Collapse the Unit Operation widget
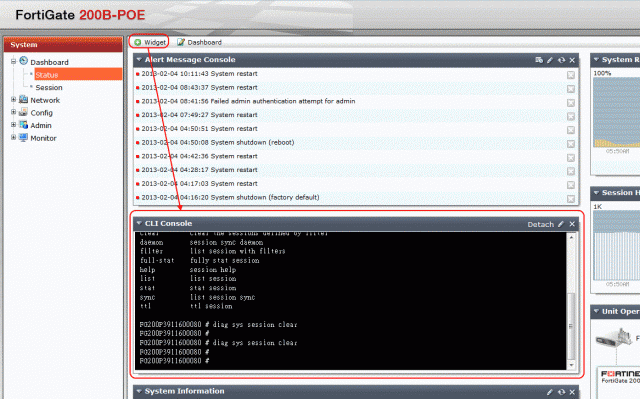The width and height of the screenshot is (640, 399). (x=596, y=311)
